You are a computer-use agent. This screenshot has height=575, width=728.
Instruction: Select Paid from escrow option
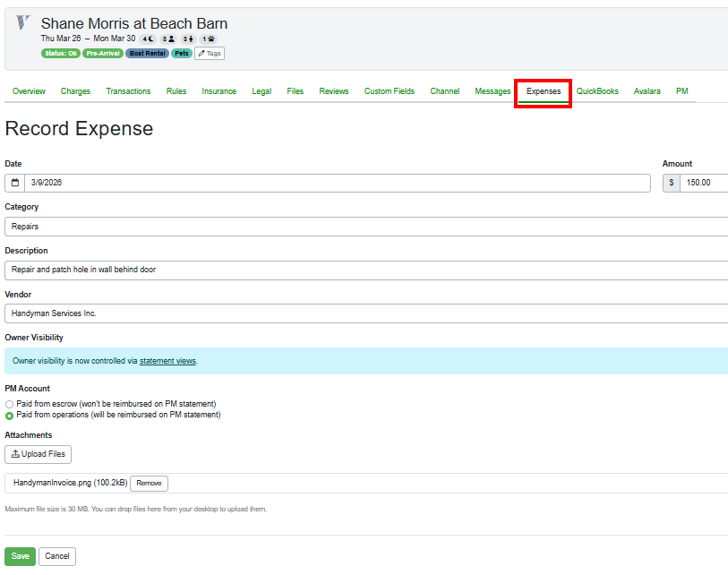9,404
